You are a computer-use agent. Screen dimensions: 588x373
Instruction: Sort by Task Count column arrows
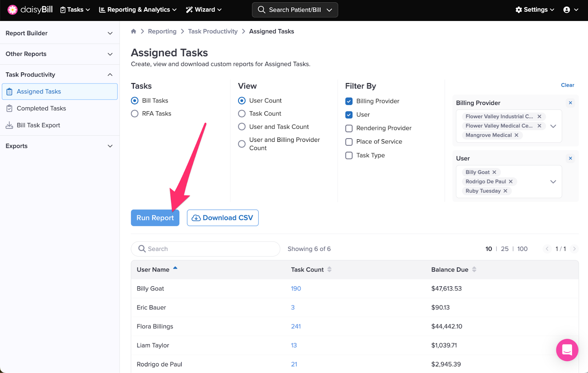coord(329,269)
